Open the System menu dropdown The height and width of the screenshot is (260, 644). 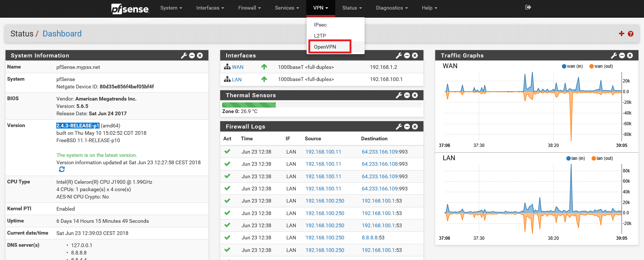[x=171, y=8]
